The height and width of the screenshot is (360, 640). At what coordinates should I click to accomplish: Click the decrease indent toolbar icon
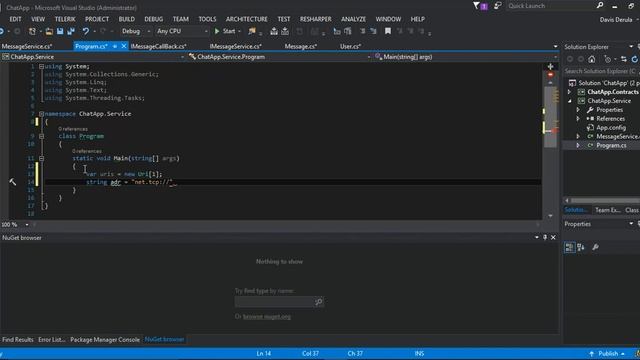pos(362,31)
